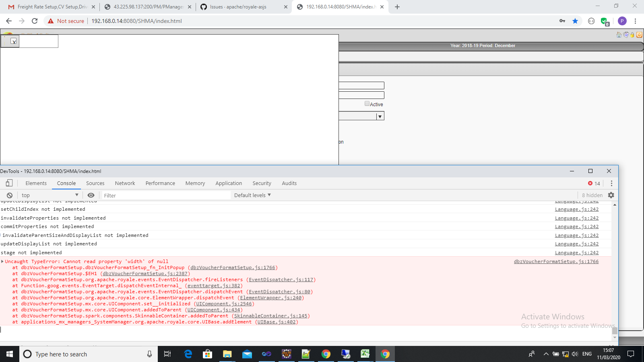Click the first text field above Active checkbox
Image resolution: width=644 pixels, height=362 pixels.
tap(361, 85)
